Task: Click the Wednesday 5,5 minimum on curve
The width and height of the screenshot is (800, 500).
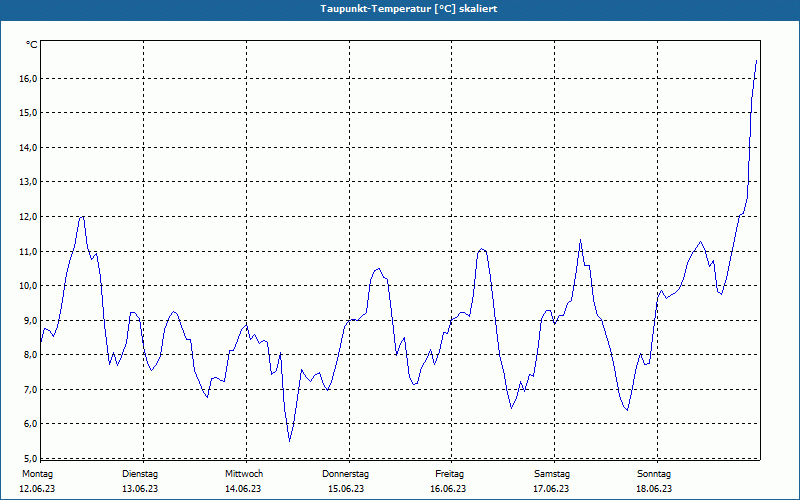Action: coord(289,441)
